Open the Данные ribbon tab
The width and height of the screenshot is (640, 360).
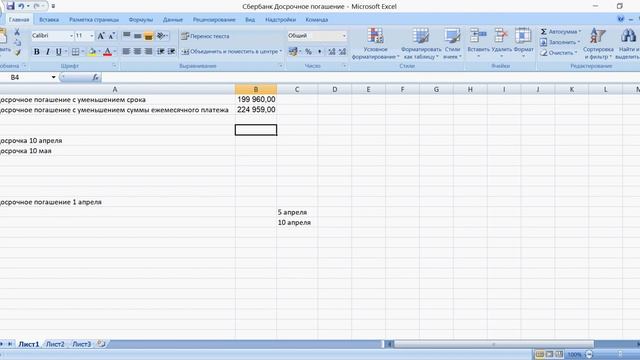click(173, 20)
